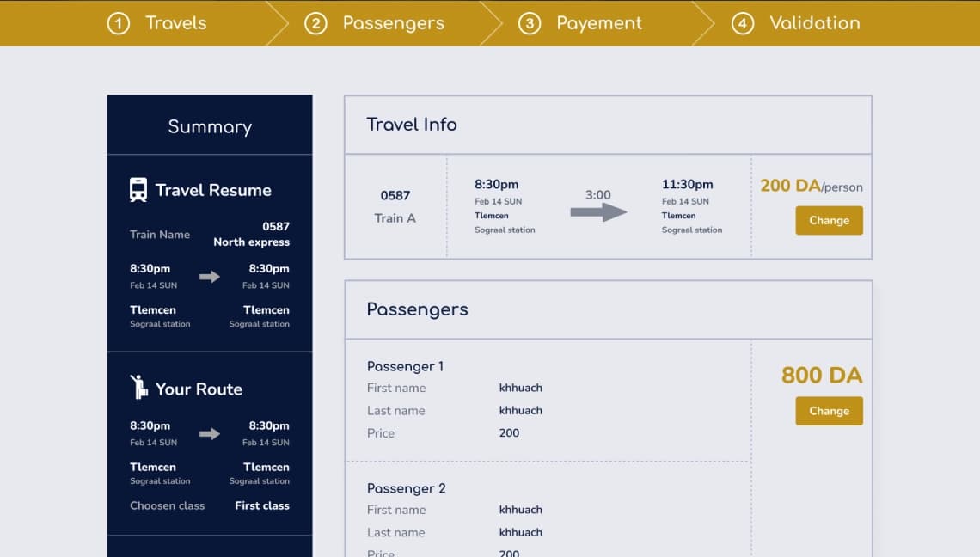This screenshot has height=557, width=980.
Task: Click the step 4 circle icon
Action: [x=743, y=24]
